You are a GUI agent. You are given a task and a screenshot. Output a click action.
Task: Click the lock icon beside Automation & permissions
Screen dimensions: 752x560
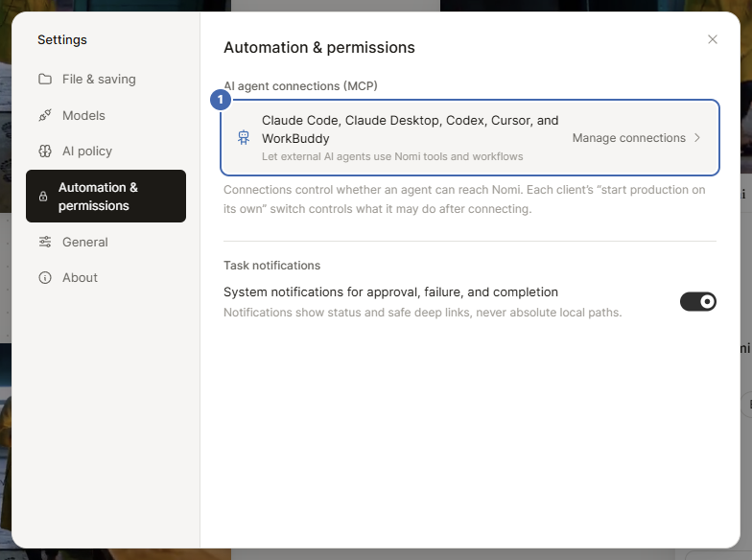point(43,196)
